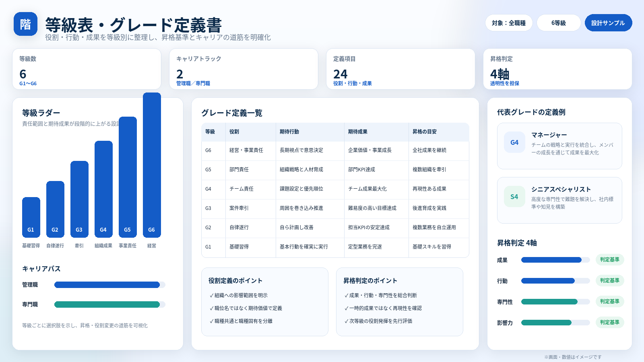This screenshot has width=644, height=362.
Task: Click the 管理職 career path bar
Action: pyautogui.click(x=109, y=285)
